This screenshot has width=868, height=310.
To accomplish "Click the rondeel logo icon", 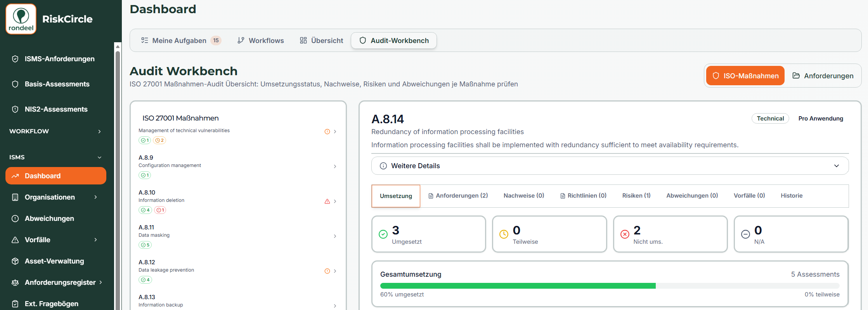I will (x=21, y=19).
